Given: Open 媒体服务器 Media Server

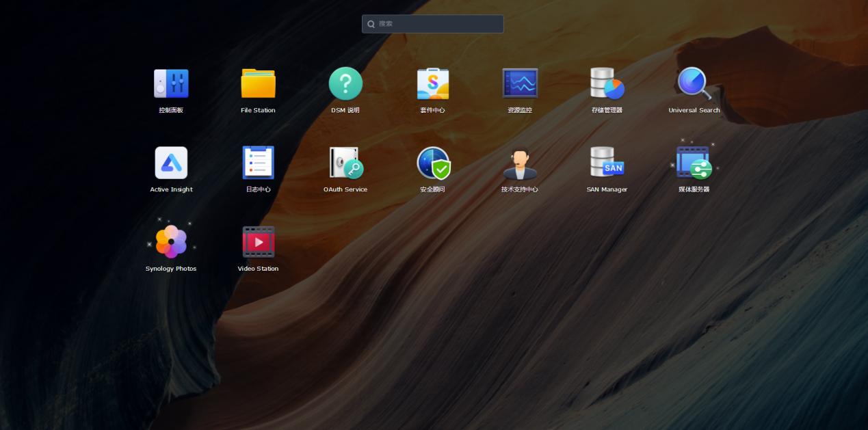Looking at the screenshot, I should tap(694, 163).
